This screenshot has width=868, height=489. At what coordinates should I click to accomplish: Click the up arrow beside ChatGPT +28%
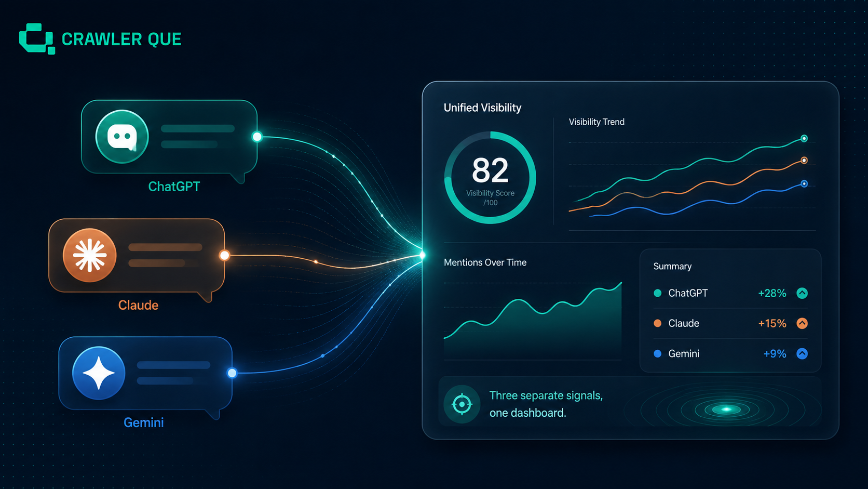coord(802,293)
